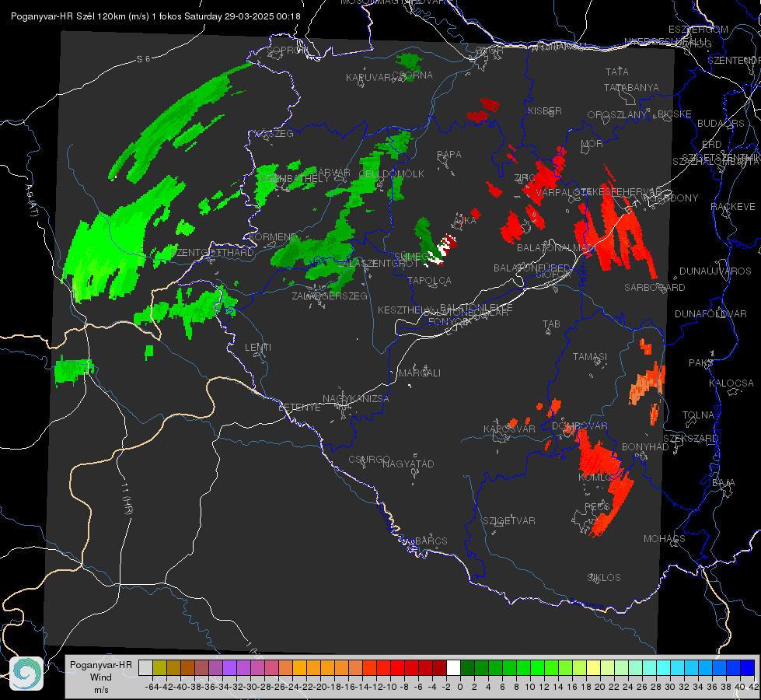
Task: Click the CELLDOMOLK town label
Action: 391,174
